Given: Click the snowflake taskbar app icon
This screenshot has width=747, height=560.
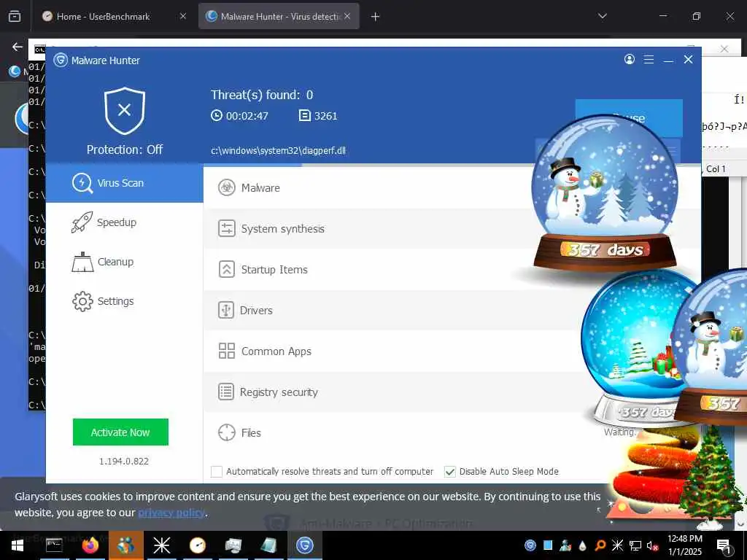Looking at the screenshot, I should pos(161,545).
